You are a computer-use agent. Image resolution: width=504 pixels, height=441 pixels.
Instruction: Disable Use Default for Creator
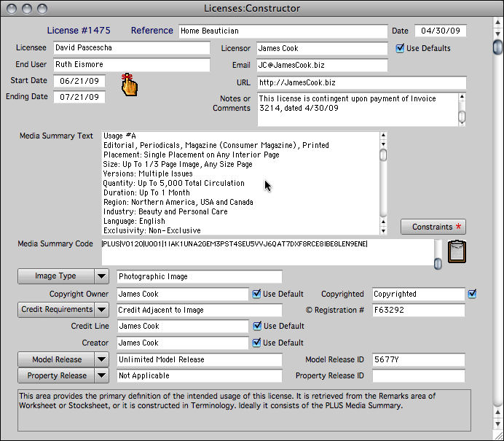pyautogui.click(x=256, y=343)
